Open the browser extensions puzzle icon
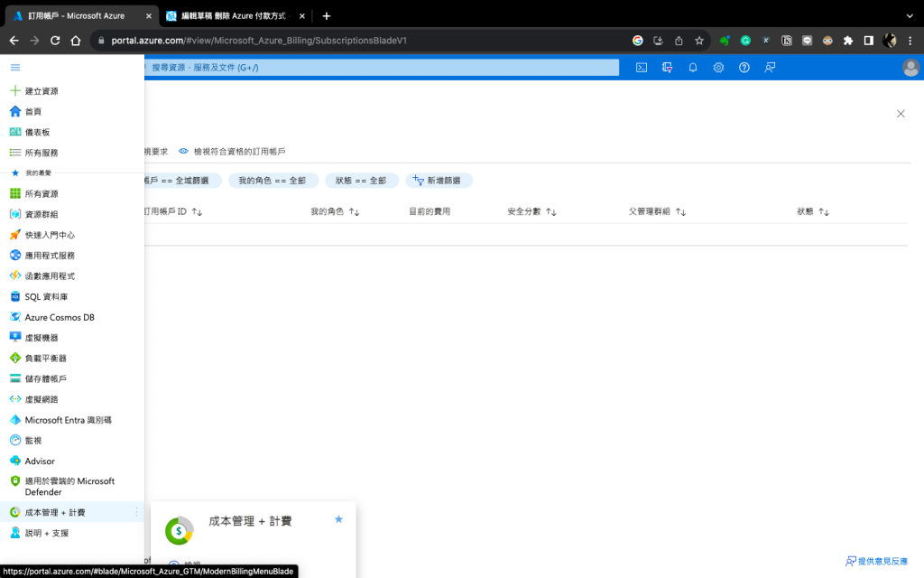The image size is (924, 578). (x=848, y=41)
